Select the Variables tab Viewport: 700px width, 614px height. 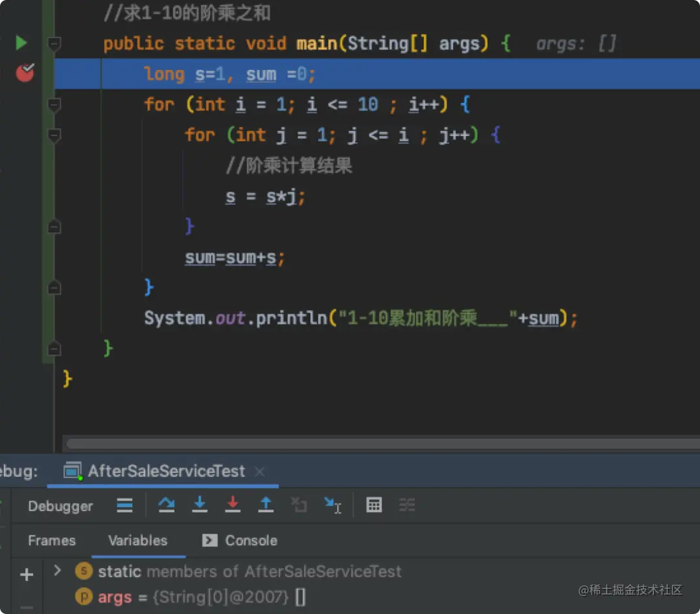pos(138,540)
